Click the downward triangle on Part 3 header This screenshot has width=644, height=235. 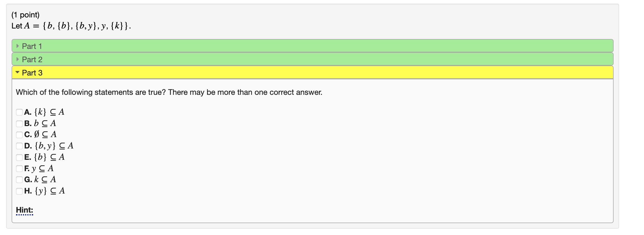coord(17,73)
